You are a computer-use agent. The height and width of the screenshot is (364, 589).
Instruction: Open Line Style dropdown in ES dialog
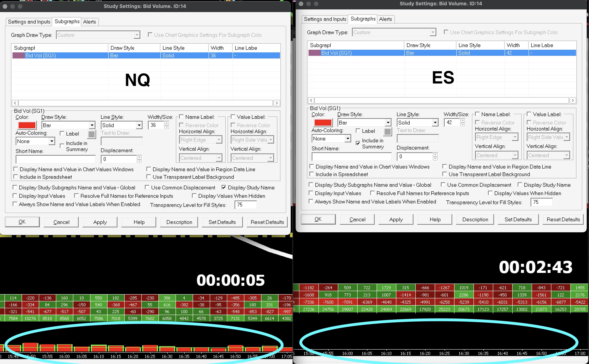point(435,123)
